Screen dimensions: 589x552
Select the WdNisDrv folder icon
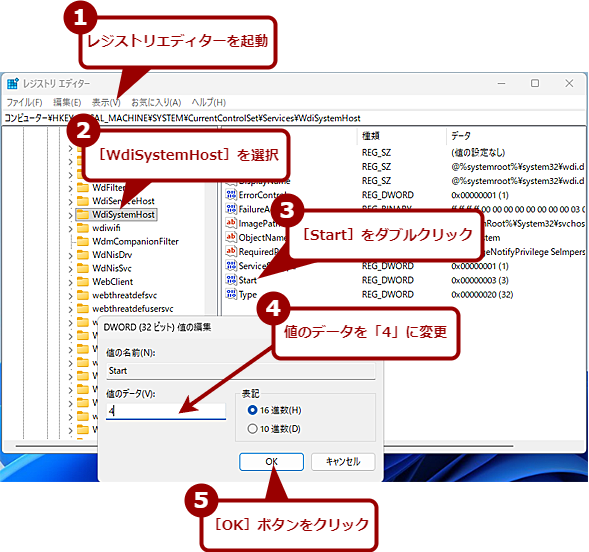pos(83,255)
